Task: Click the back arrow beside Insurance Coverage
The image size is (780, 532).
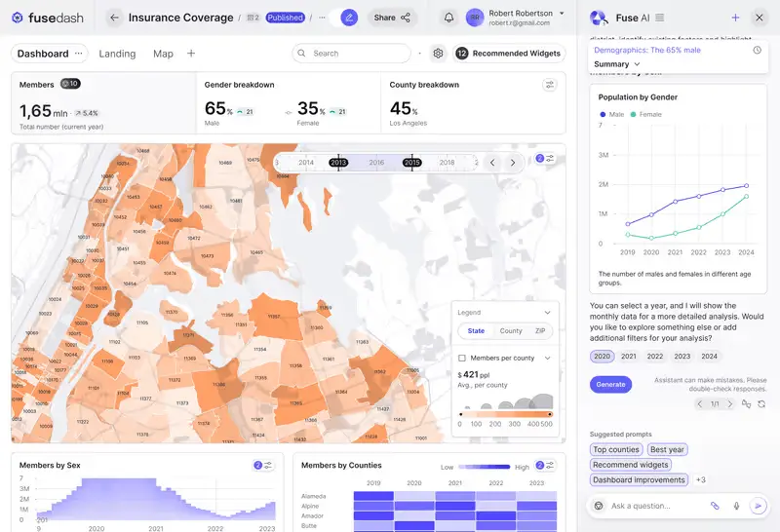Action: click(114, 18)
